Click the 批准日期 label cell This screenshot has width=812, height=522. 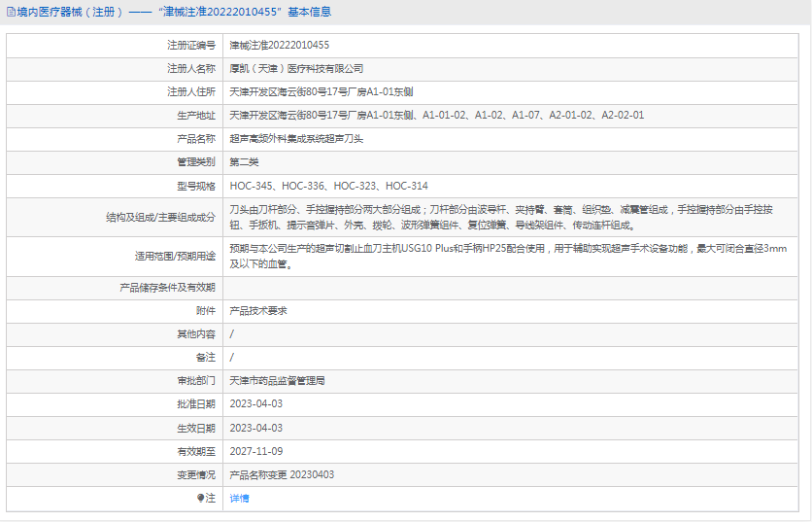[115, 404]
